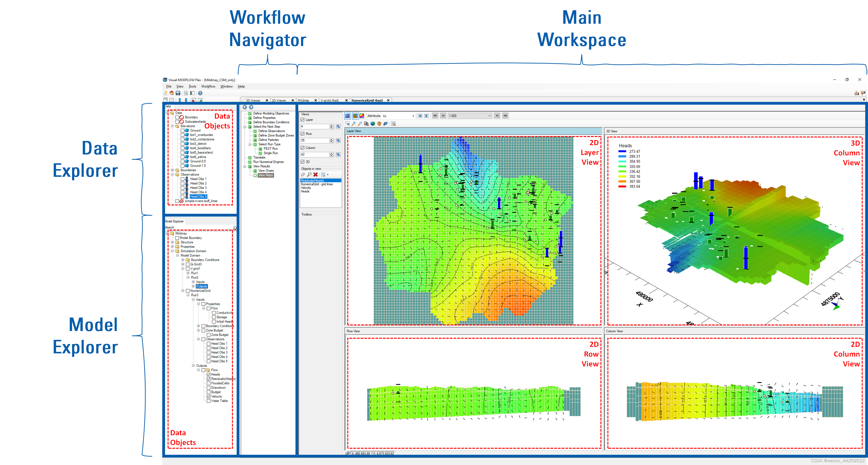Collapse the Observations folder in Data Explorer
This screenshot has height=465, width=868.
pos(172,174)
